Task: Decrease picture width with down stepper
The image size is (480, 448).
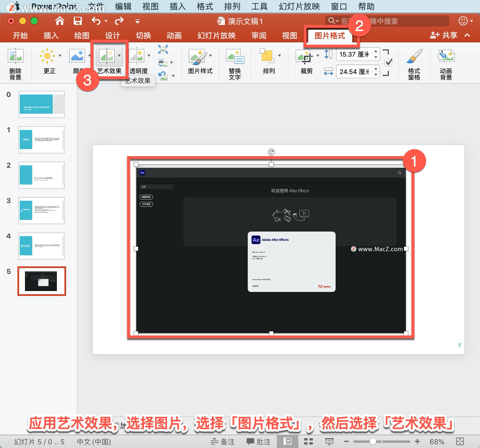Action: pyautogui.click(x=376, y=75)
